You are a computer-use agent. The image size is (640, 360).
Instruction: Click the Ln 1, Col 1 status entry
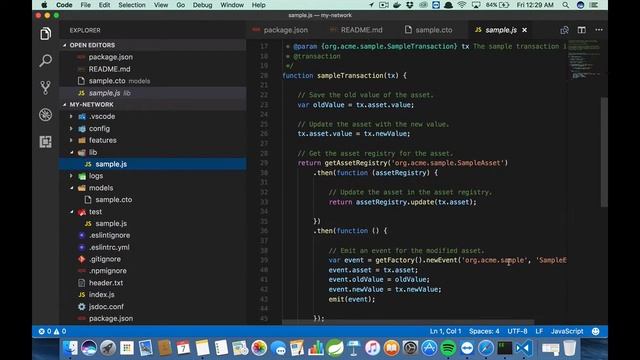click(x=445, y=331)
